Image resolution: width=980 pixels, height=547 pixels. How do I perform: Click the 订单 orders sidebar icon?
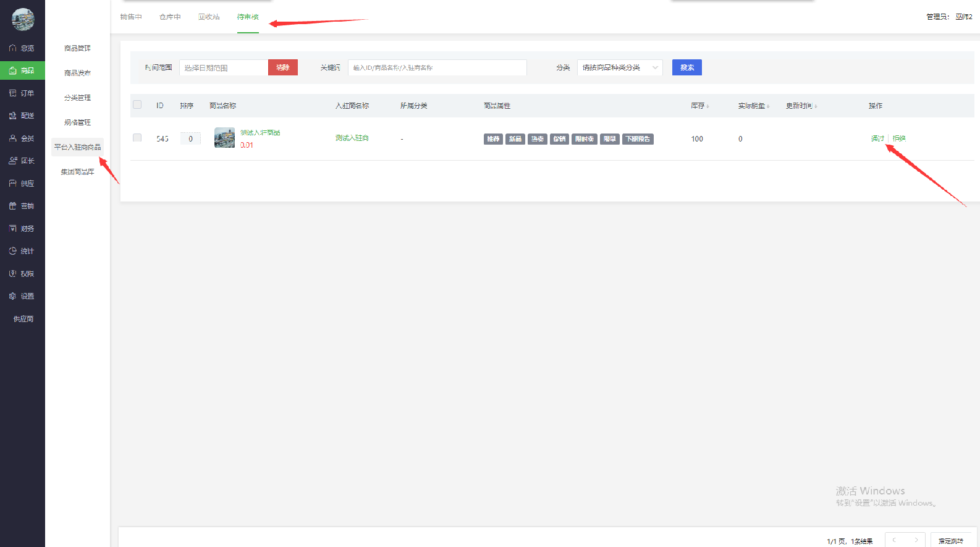(13, 93)
